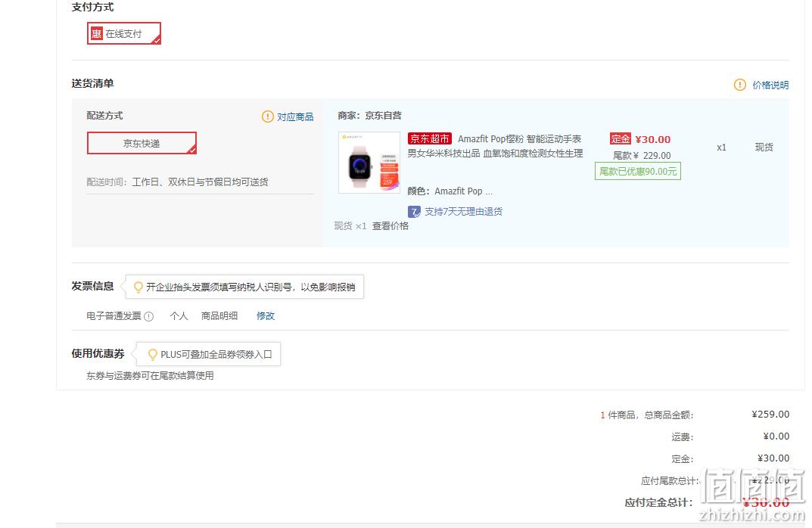This screenshot has width=812, height=528.
Task: Open 支持7天无理由退货 link
Action: point(463,211)
